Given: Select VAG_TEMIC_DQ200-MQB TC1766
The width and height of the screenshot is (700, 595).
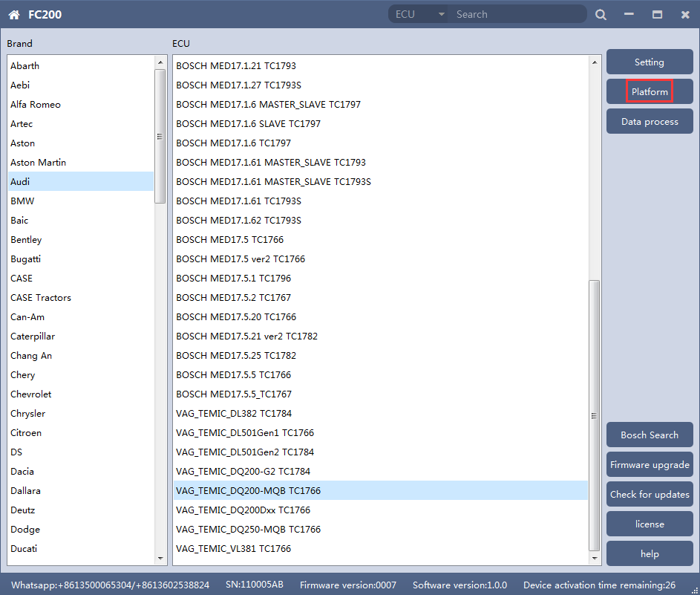Looking at the screenshot, I should pos(381,491).
